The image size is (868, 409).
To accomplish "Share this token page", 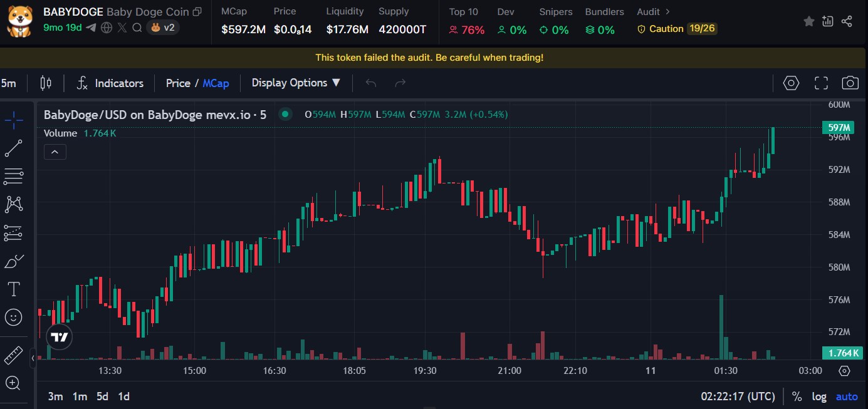I will coord(847,21).
